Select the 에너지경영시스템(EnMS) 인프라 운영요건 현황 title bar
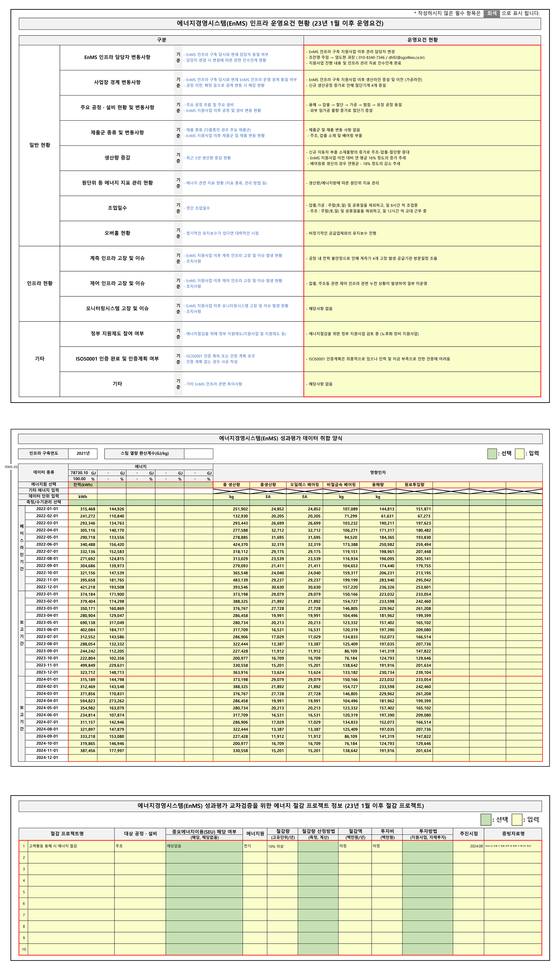This screenshot has width=560, height=972. [280, 24]
